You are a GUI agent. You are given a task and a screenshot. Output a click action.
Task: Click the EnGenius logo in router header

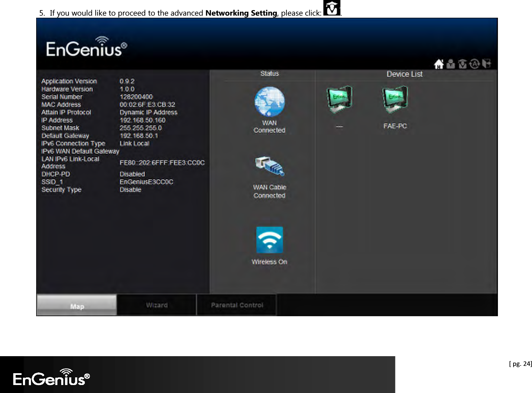coord(87,47)
